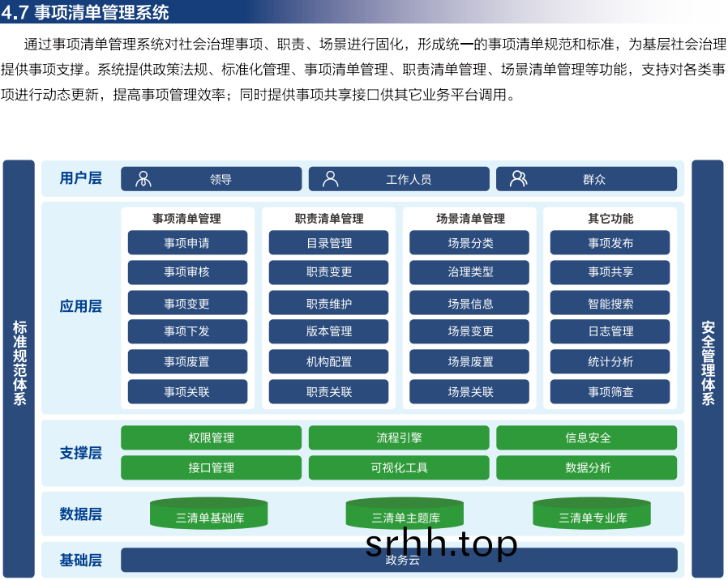Select the 政务云 base layer bar
Image resolution: width=728 pixels, height=580 pixels.
pyautogui.click(x=399, y=560)
